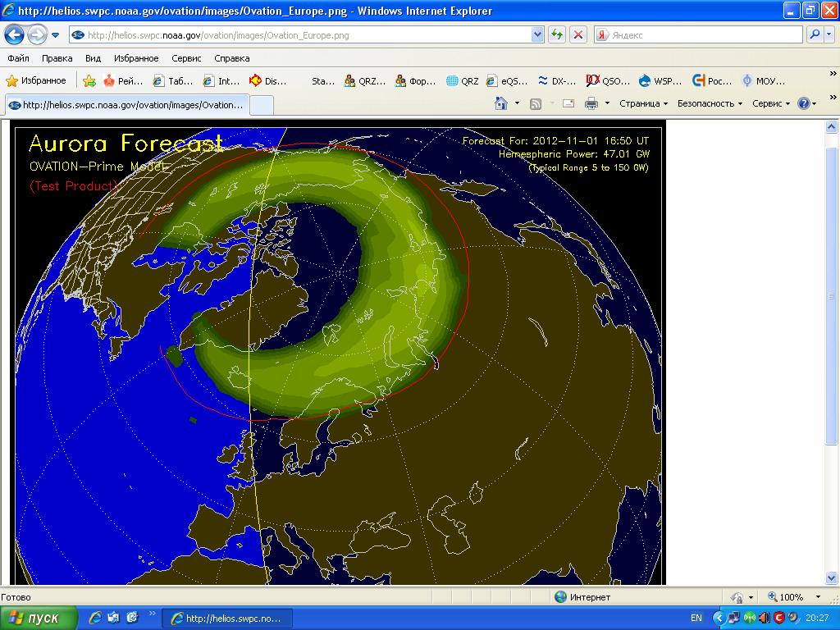The height and width of the screenshot is (630, 840).
Task: Open the Sta… favorites bar link
Action: (x=322, y=81)
